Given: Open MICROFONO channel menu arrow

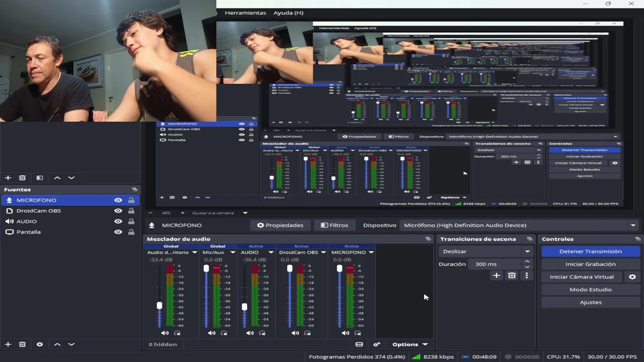Looking at the screenshot, I should (x=371, y=252).
